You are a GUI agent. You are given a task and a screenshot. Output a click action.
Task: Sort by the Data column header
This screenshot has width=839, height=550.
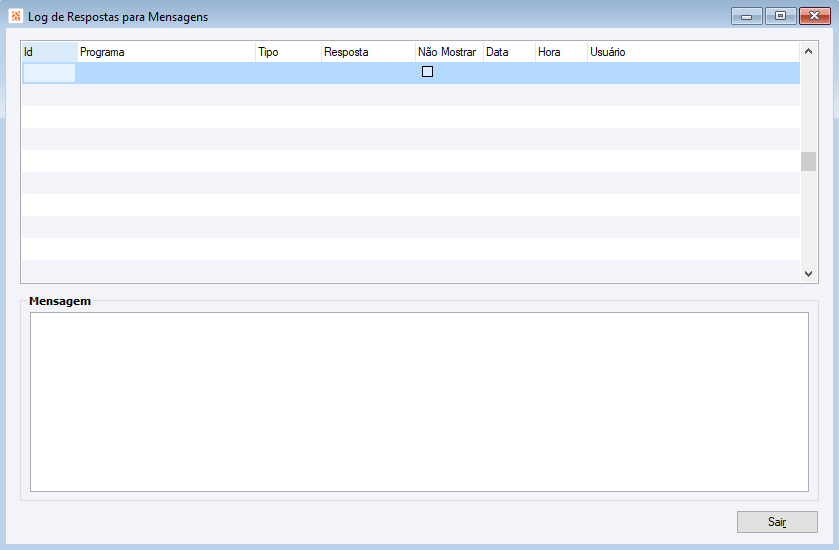click(509, 52)
